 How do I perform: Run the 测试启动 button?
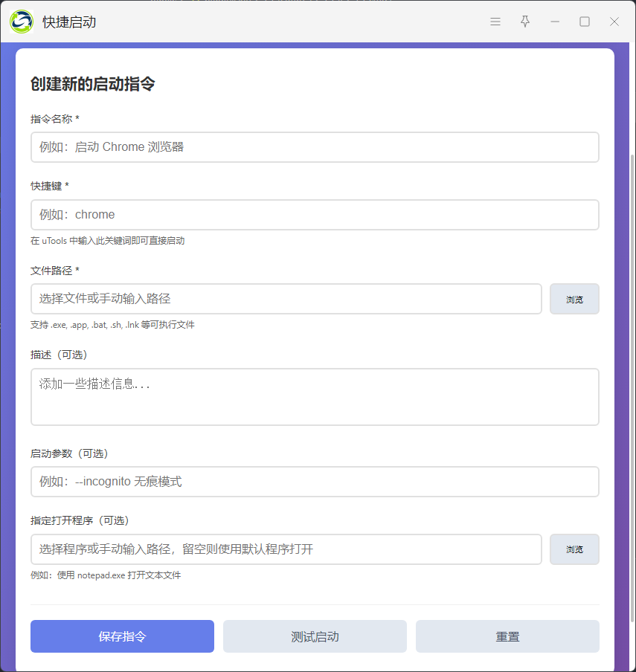pyautogui.click(x=315, y=636)
